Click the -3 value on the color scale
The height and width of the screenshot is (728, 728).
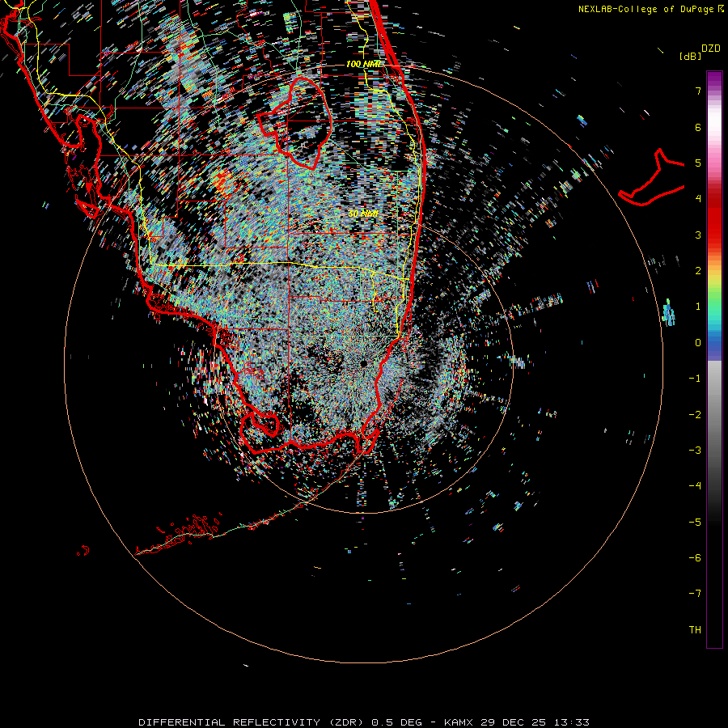695,451
